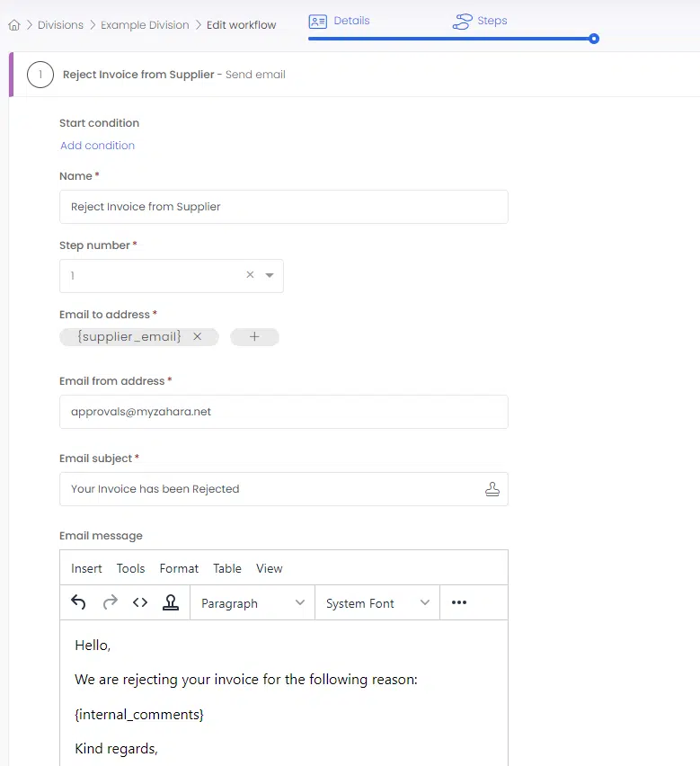Screen dimensions: 700x766
Task: Undo last edit in editor
Action: click(x=78, y=602)
